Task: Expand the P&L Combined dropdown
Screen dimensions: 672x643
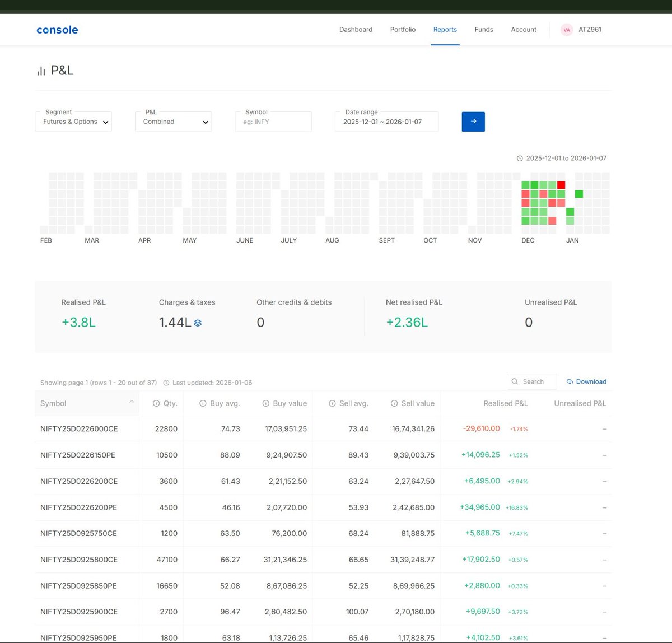Action: (174, 122)
